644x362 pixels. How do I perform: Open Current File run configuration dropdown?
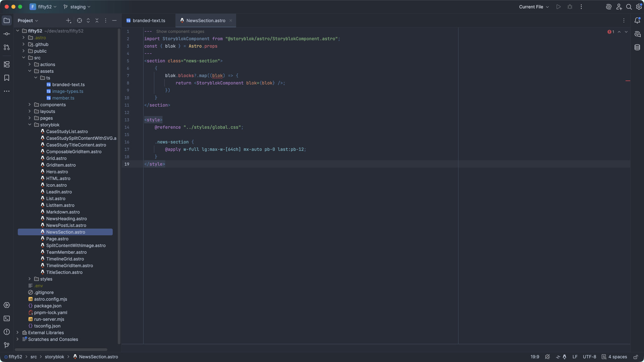[x=534, y=7]
